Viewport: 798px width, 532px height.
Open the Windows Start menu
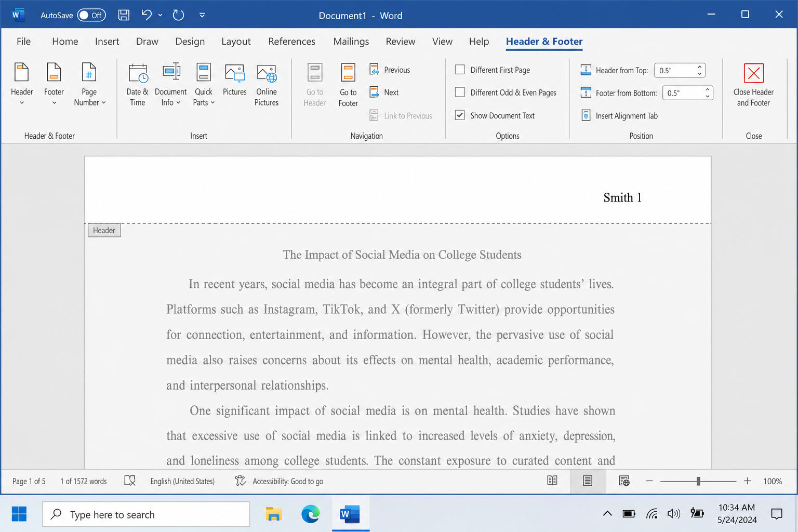click(x=19, y=514)
